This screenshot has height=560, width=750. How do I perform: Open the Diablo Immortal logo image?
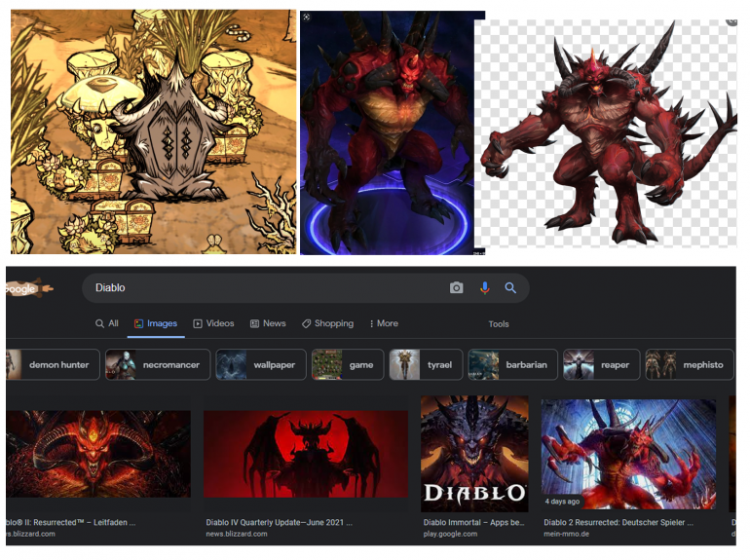point(474,454)
